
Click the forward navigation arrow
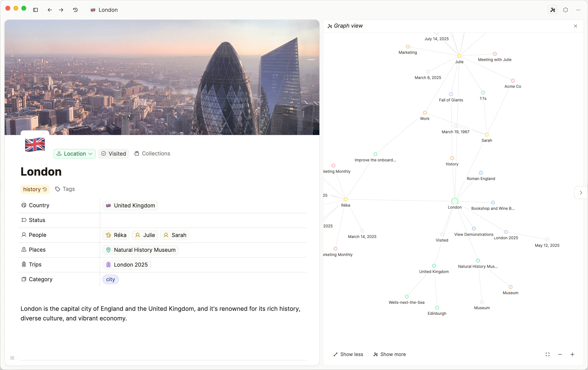pos(61,10)
